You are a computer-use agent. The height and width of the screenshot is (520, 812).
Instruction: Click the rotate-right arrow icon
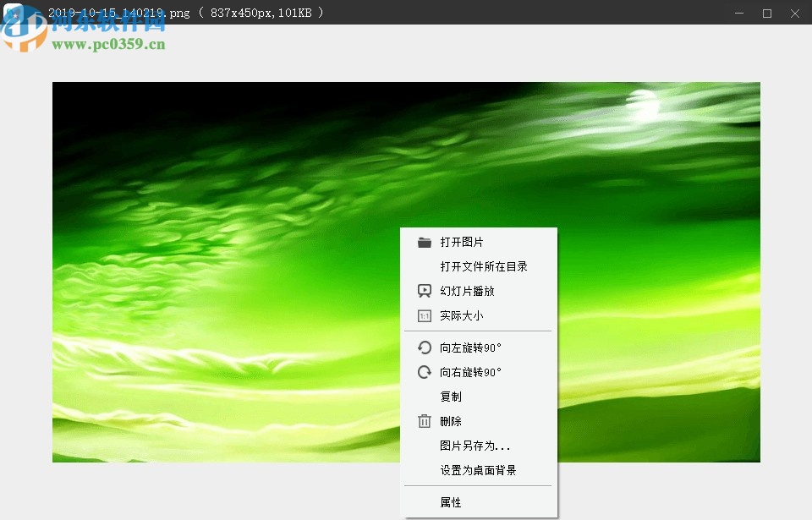pyautogui.click(x=424, y=371)
